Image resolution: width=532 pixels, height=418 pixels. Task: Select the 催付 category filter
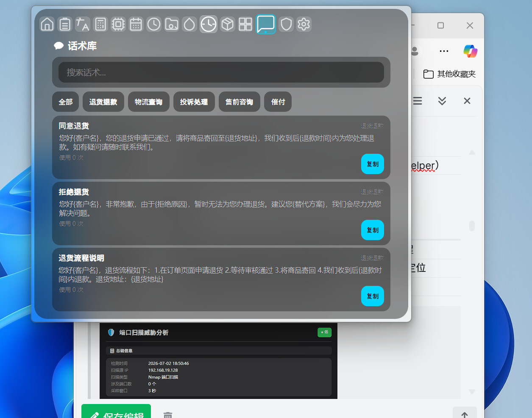(278, 102)
